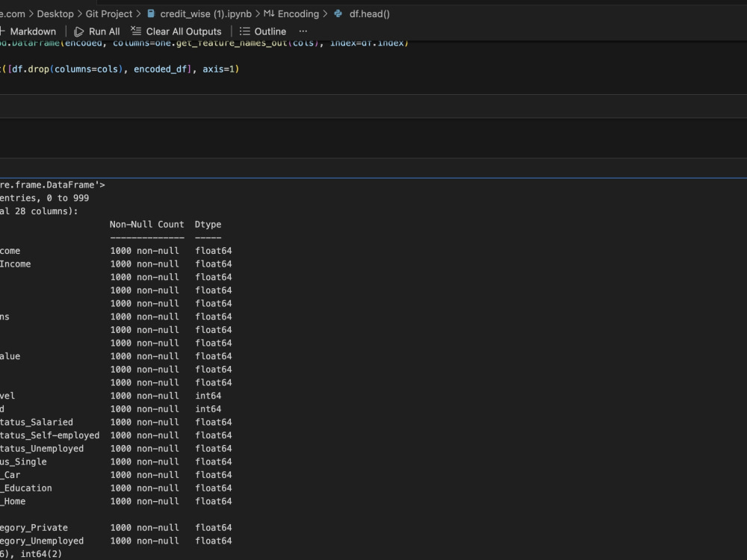Click float64 in the 'alue' row
Viewport: 747px width, 560px height.
[x=214, y=356]
